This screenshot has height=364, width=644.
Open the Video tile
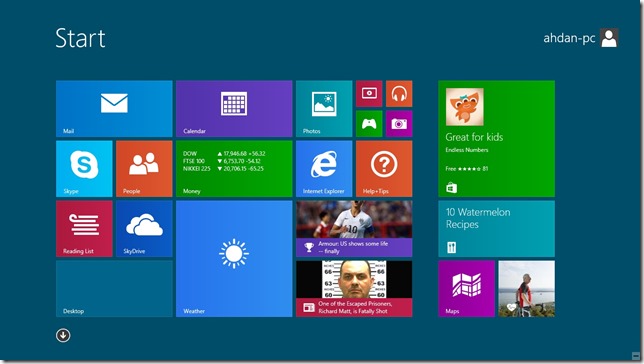(369, 94)
